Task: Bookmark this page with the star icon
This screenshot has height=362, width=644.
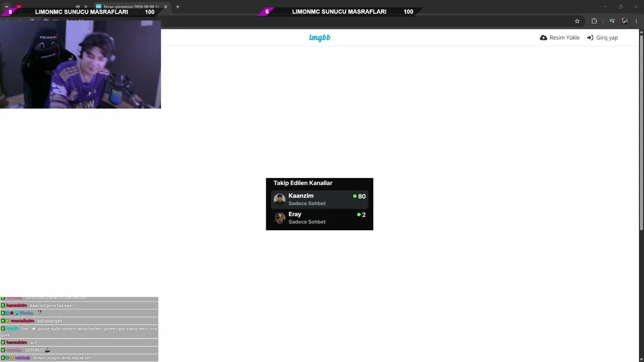Action: coord(577,21)
